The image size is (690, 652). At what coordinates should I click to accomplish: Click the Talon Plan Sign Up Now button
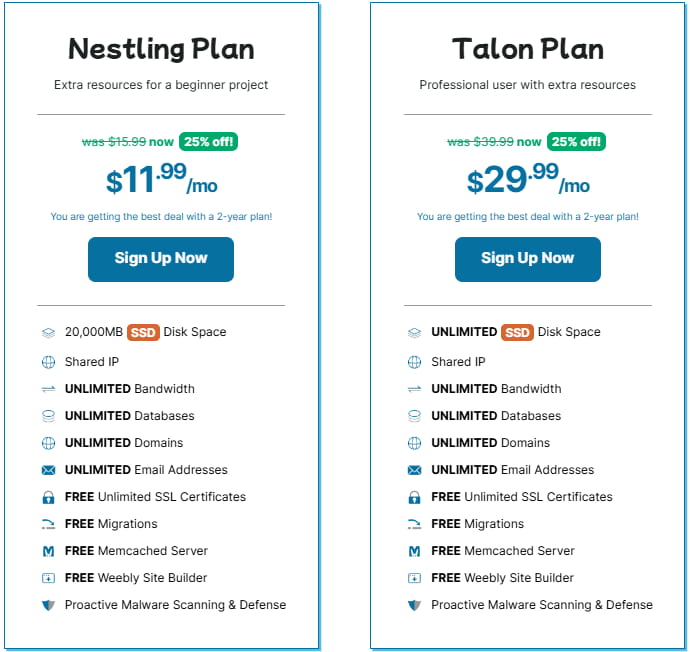coord(527,259)
